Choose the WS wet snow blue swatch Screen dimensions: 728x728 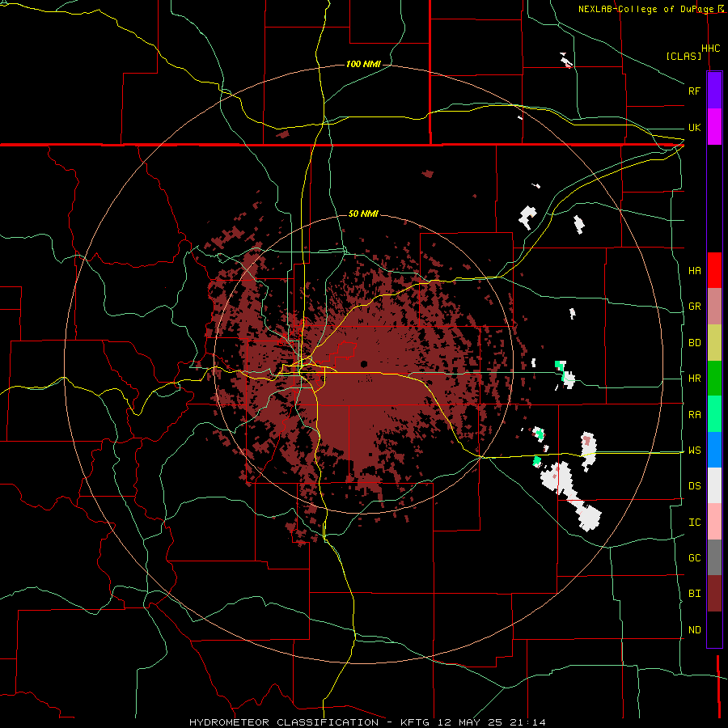tap(714, 450)
